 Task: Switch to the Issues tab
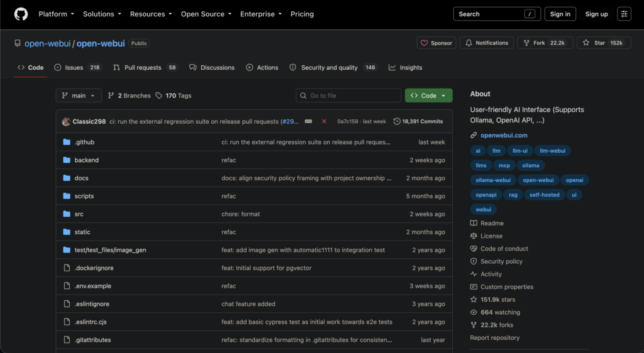(77, 68)
